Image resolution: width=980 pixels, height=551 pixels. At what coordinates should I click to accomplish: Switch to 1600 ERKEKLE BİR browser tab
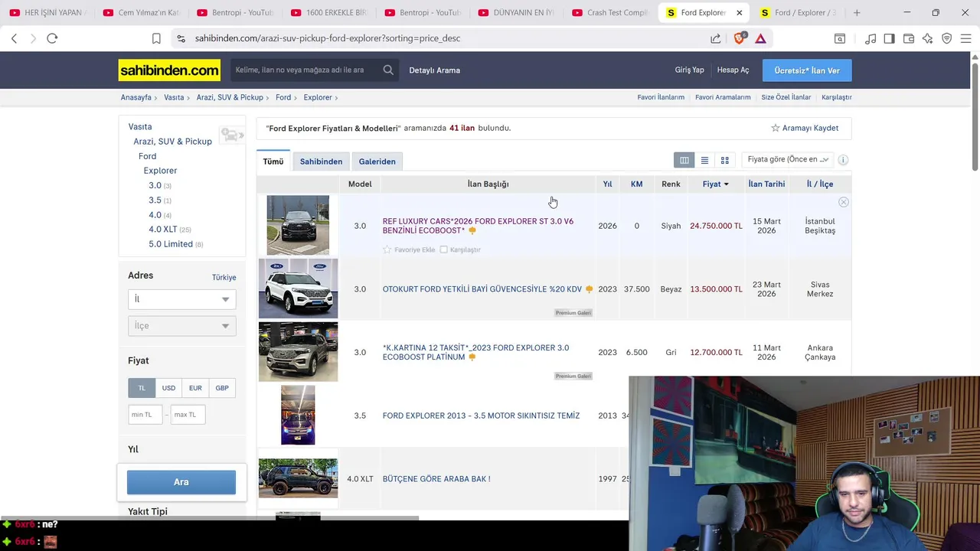point(329,13)
